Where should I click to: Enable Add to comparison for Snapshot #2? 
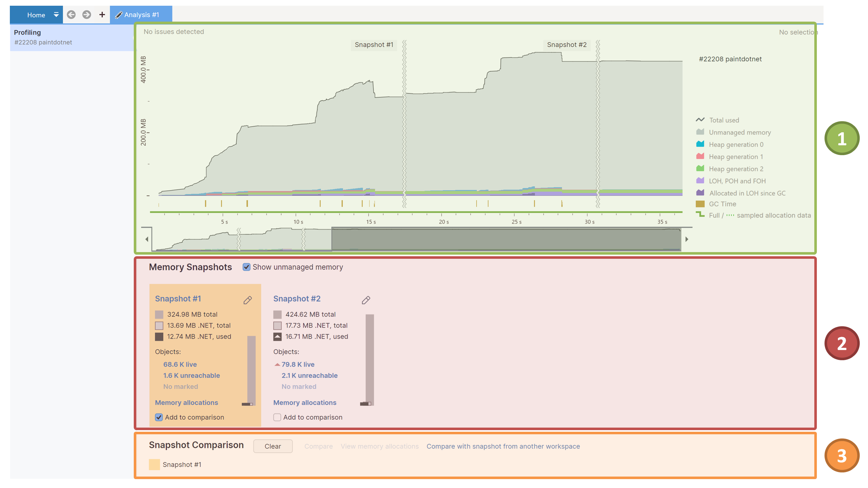tap(277, 417)
